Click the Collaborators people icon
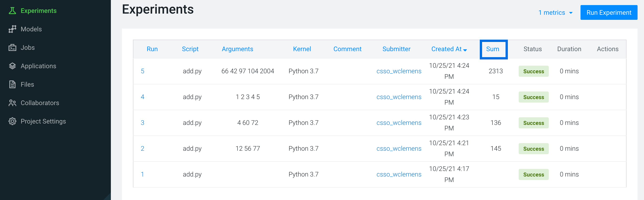 pos(12,103)
